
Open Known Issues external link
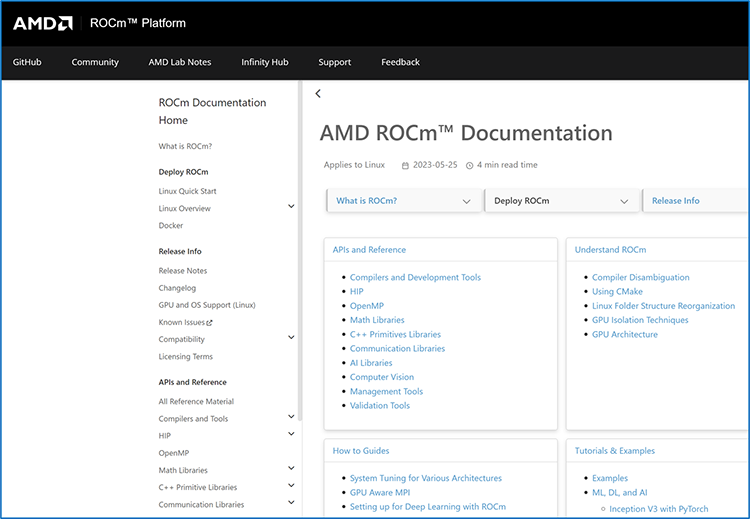pos(186,322)
